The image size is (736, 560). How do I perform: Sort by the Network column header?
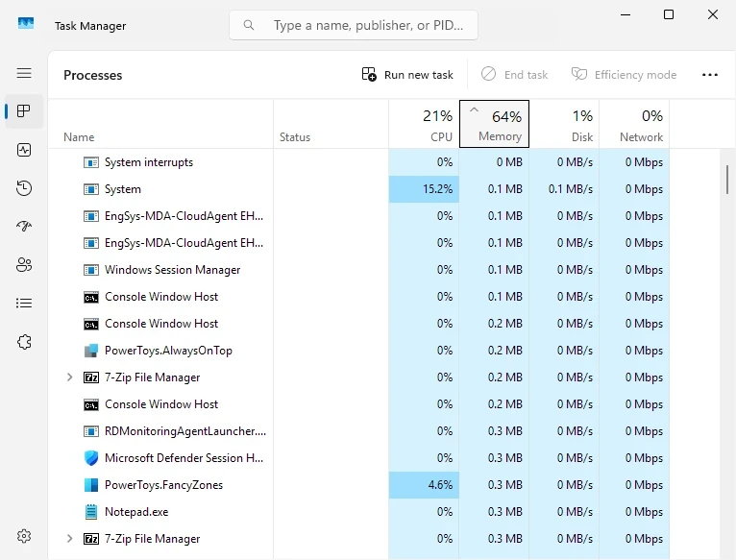(x=634, y=125)
